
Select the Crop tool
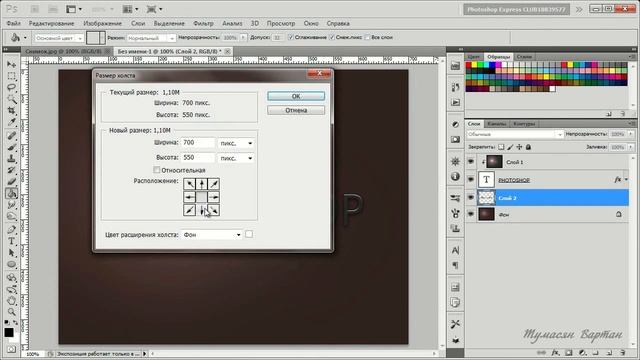(x=11, y=111)
